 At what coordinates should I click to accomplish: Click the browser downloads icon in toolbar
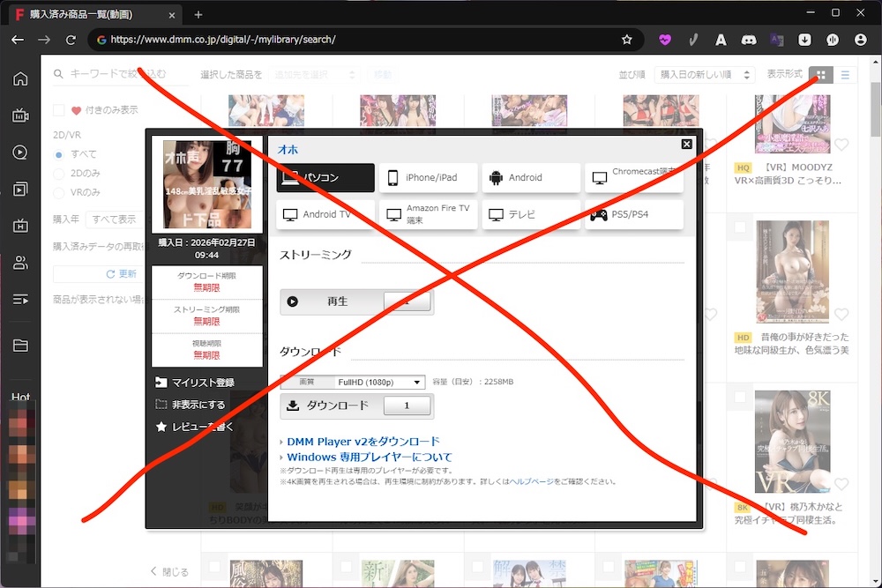804,40
